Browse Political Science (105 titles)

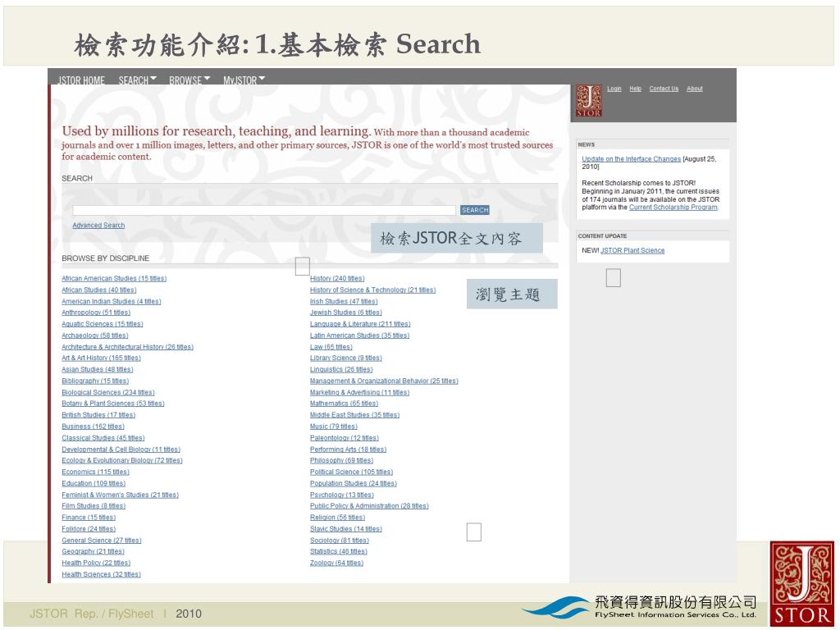(x=351, y=472)
